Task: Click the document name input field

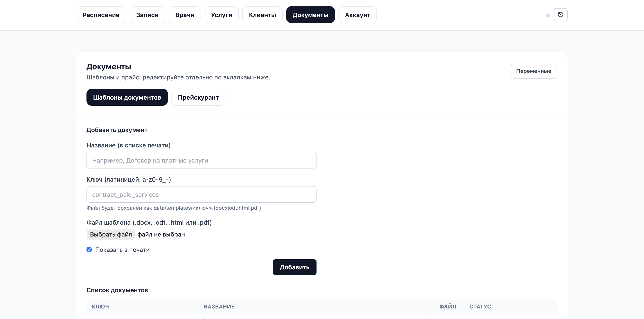Action: point(201,160)
